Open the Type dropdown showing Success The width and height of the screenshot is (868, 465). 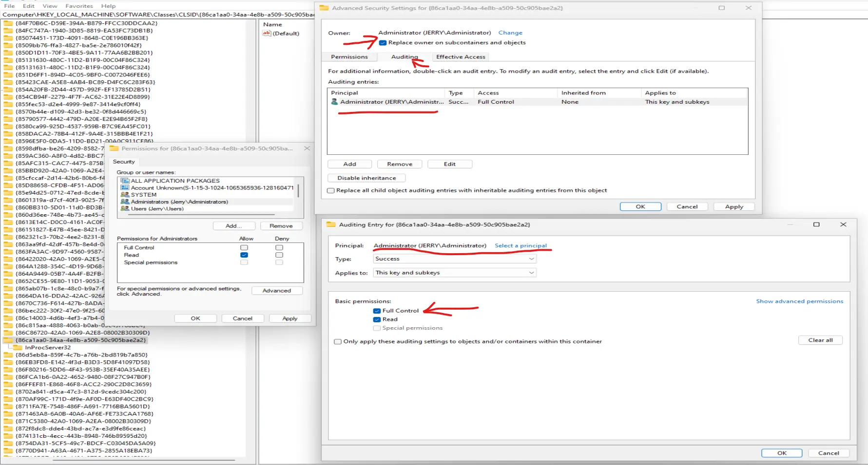coord(455,259)
